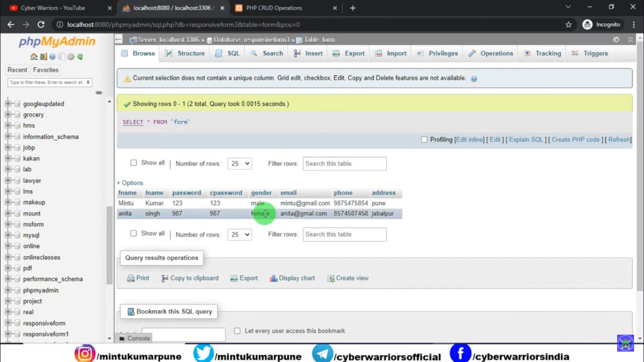Viewport: 644px width, 362px height.
Task: Click the upper Search this table field
Action: pos(345,164)
